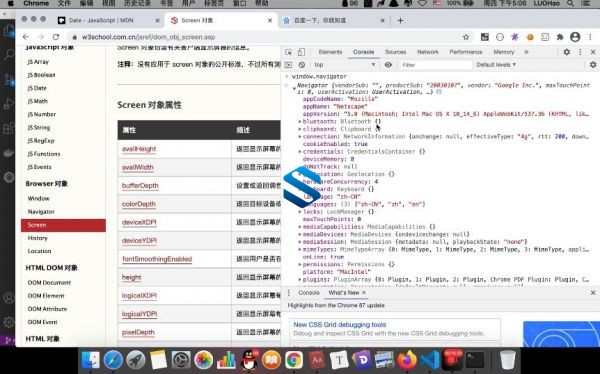Toggle the device toolbar icon in DevTools
This screenshot has width=600, height=374.
coord(301,52)
